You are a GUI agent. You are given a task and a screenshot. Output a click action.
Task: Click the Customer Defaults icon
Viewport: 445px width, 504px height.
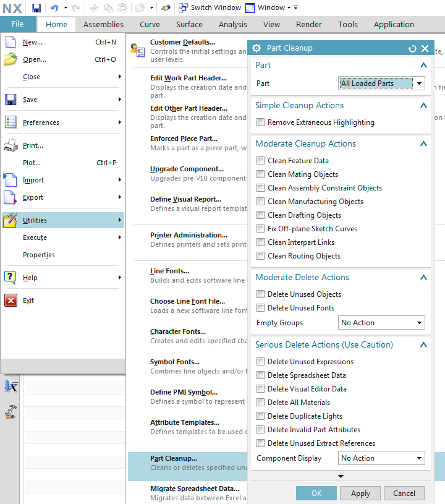138,51
